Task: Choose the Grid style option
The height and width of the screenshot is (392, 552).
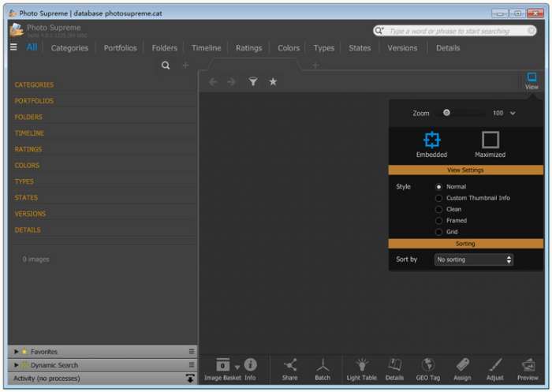Action: coord(439,232)
